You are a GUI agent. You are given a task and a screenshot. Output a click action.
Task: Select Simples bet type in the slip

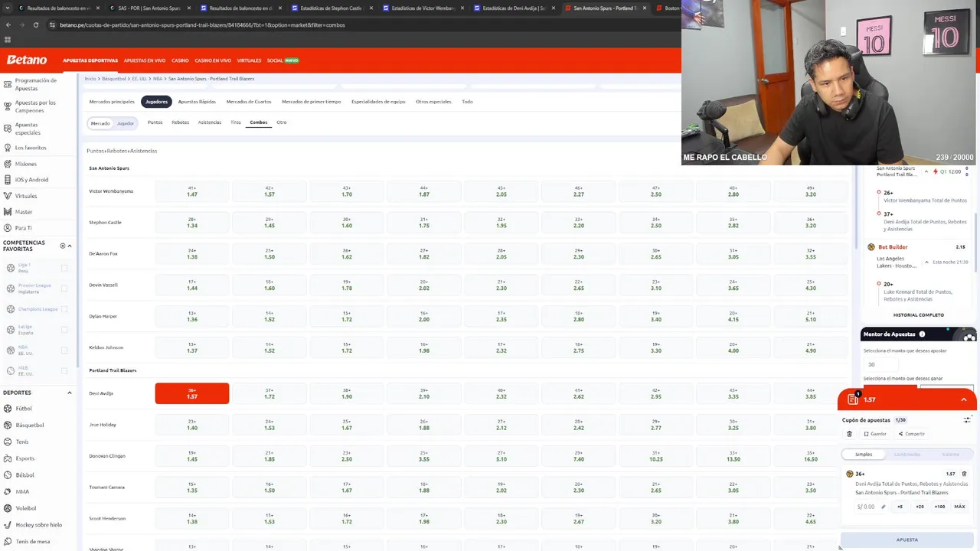pos(864,455)
